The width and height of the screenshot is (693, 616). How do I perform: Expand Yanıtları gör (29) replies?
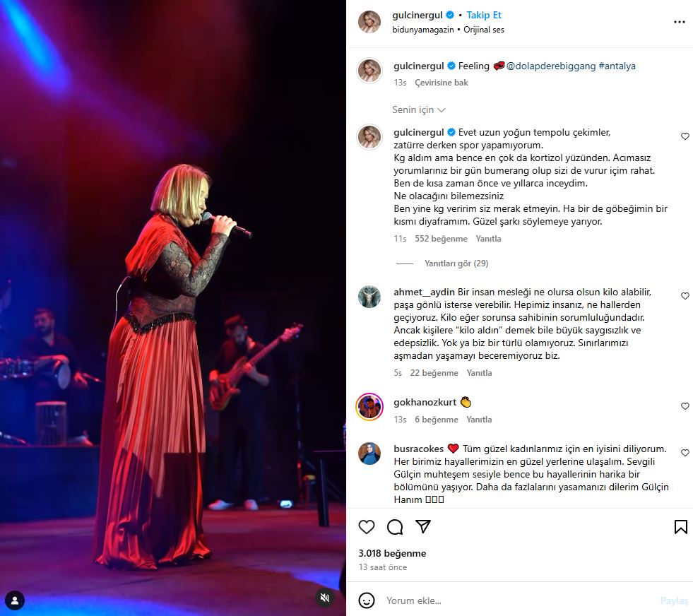tap(456, 263)
